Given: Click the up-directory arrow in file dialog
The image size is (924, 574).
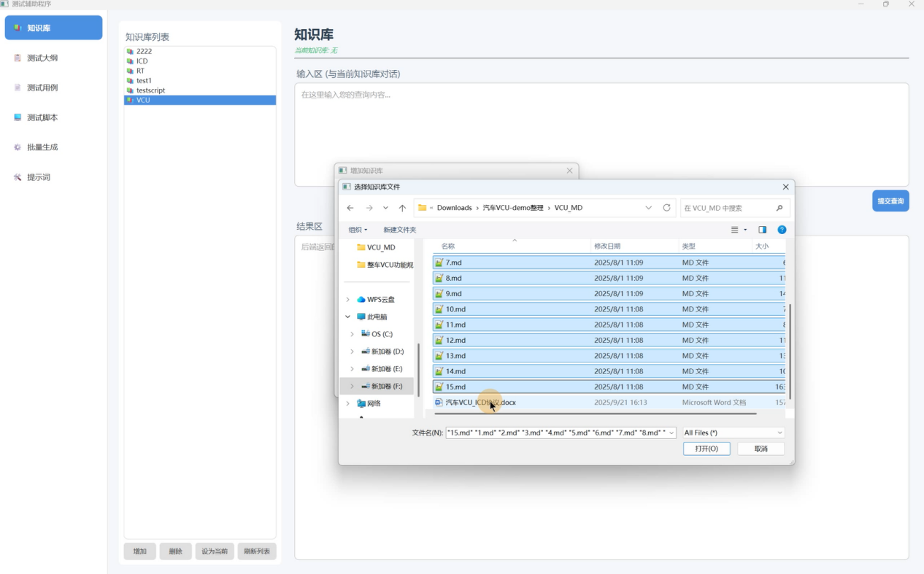Looking at the screenshot, I should (402, 208).
